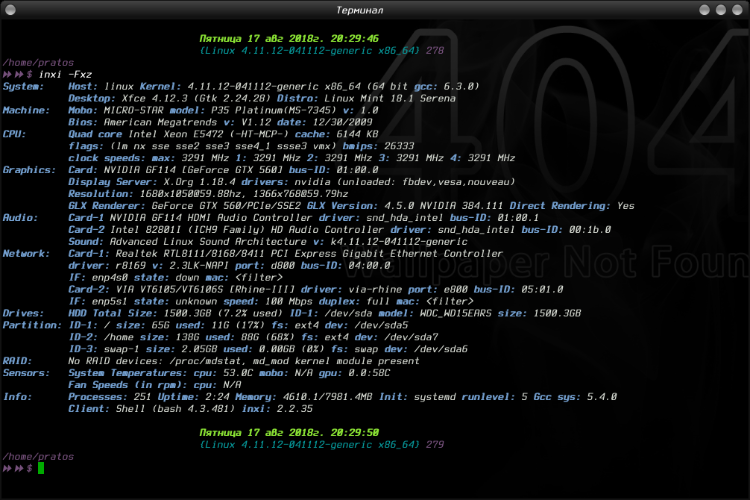750x500 pixels.
Task: Minimize the terminal window
Action: pos(704,9)
